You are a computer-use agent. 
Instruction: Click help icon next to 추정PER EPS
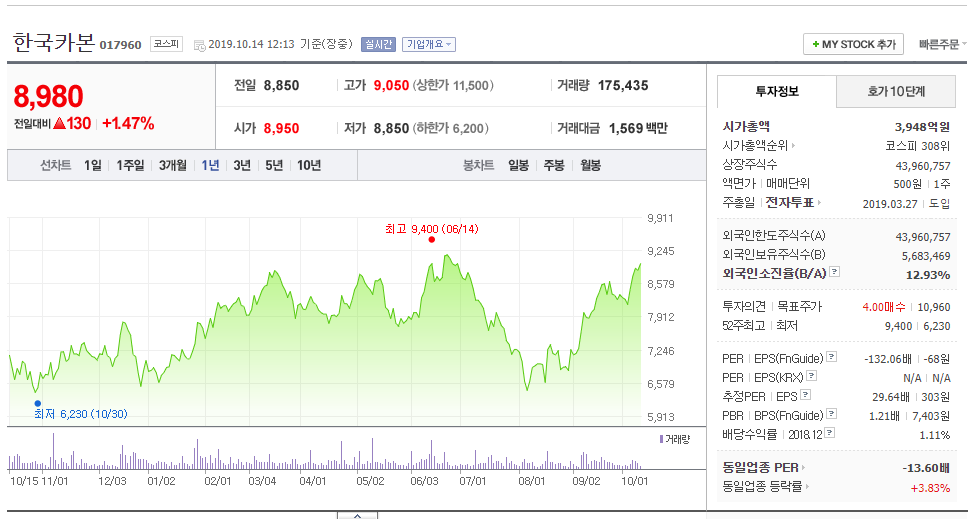[x=805, y=394]
